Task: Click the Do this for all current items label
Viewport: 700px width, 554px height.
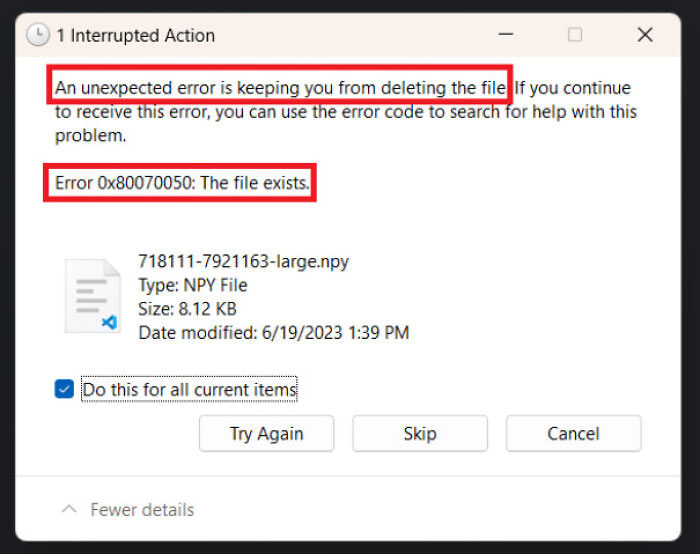Action: tap(189, 389)
